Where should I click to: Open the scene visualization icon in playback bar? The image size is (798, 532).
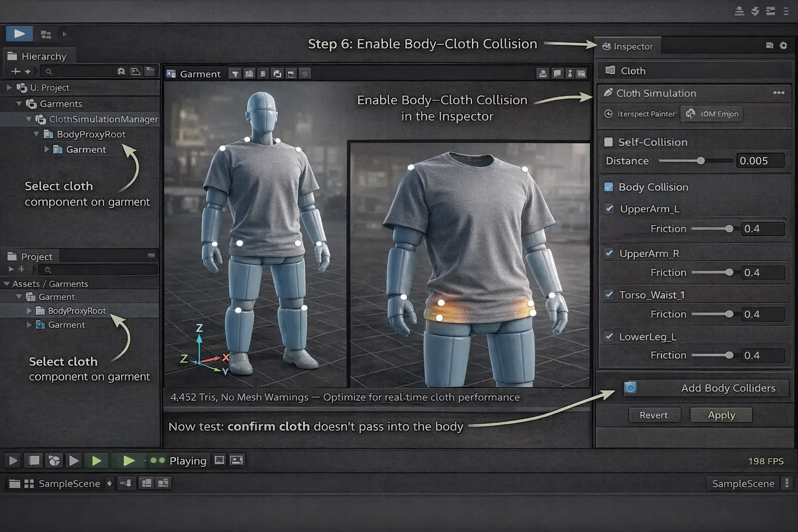tap(54, 460)
